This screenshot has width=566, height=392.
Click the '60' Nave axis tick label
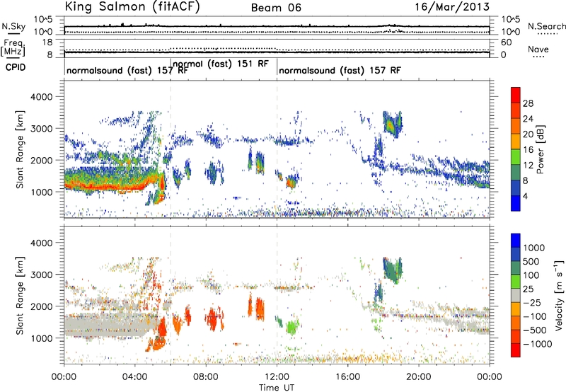coord(506,42)
